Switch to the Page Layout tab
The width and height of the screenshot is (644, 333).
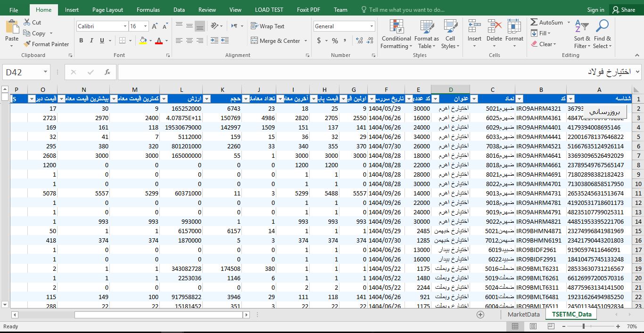coord(107,10)
